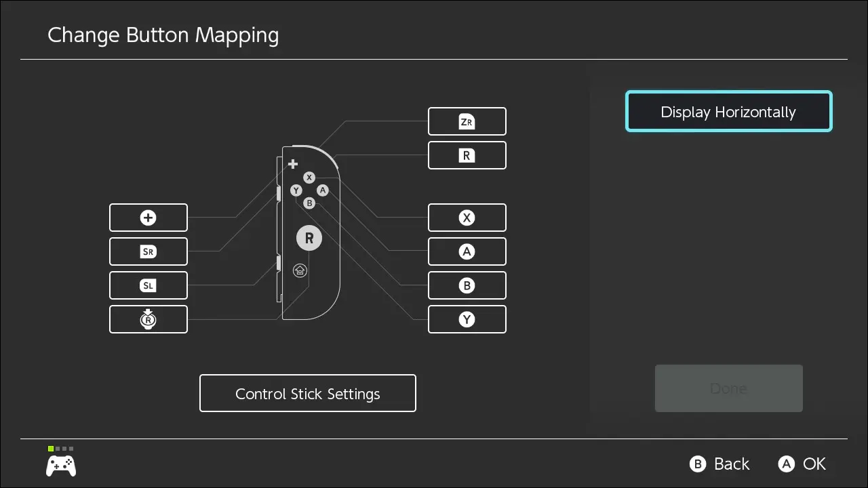Click the greyed-out Done button
The image size is (868, 488).
tap(728, 388)
